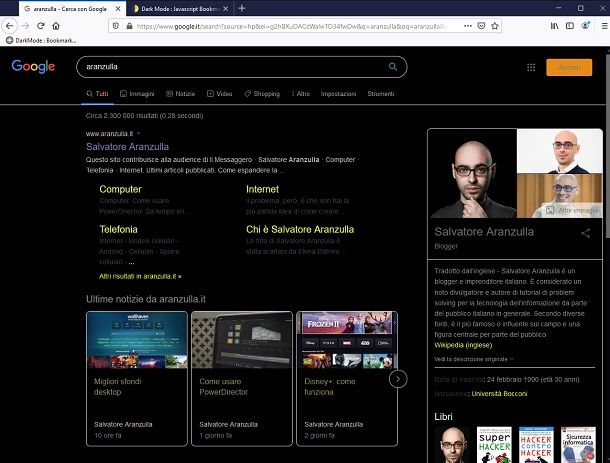
Task: Open Migliori sfondi desktop news card
Action: click(x=137, y=378)
